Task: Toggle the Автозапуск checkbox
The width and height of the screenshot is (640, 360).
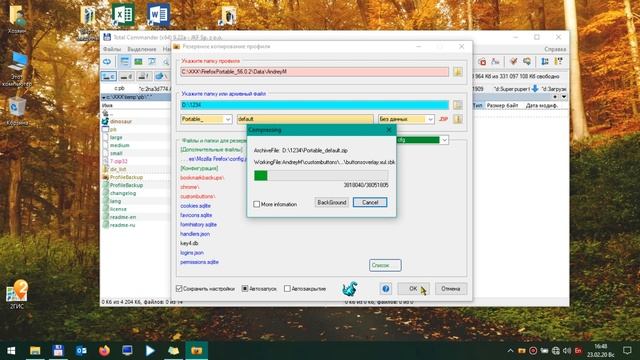Action: pyautogui.click(x=245, y=289)
